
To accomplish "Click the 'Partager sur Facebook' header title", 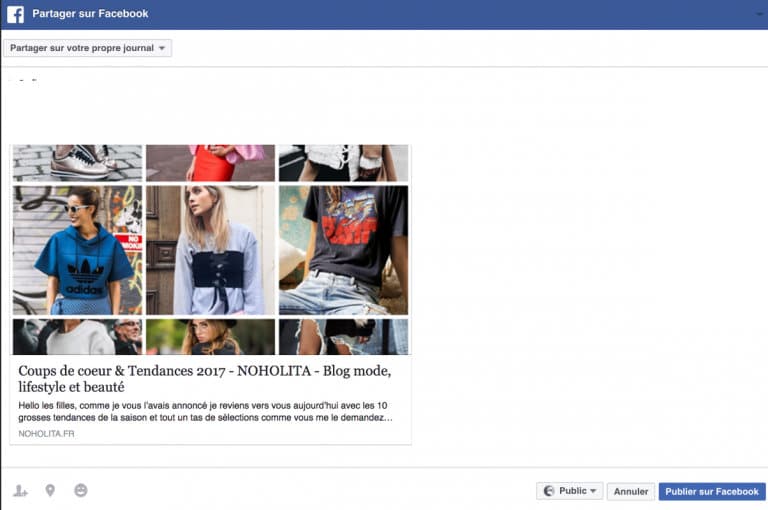I will tap(90, 14).
